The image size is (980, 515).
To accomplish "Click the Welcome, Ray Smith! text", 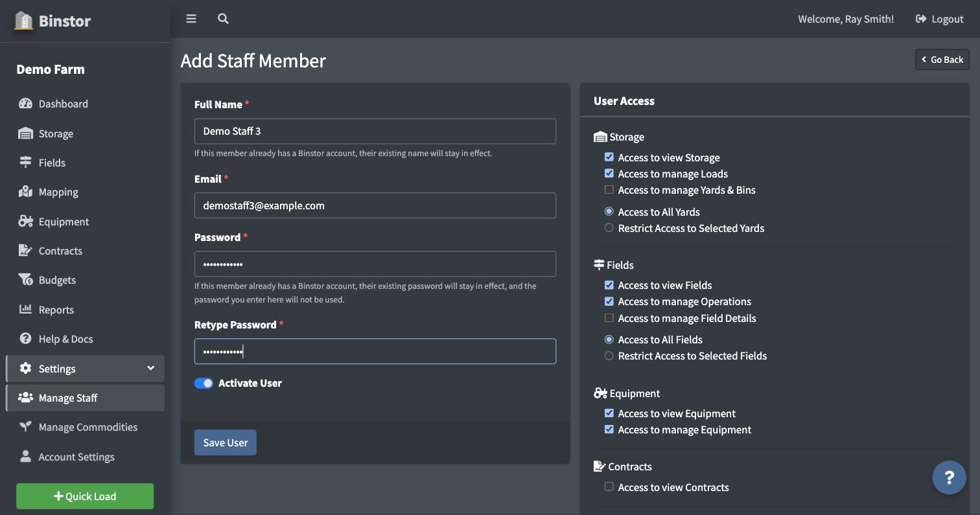I will pyautogui.click(x=846, y=19).
